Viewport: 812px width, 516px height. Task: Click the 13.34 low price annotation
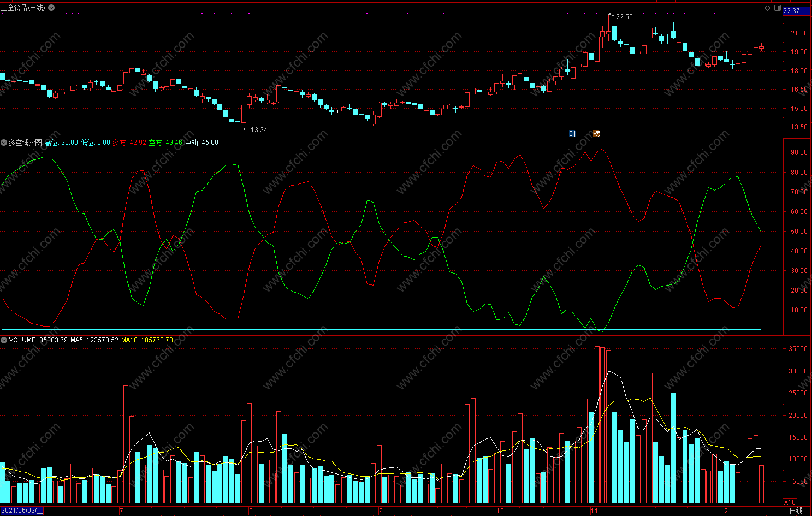[x=259, y=129]
